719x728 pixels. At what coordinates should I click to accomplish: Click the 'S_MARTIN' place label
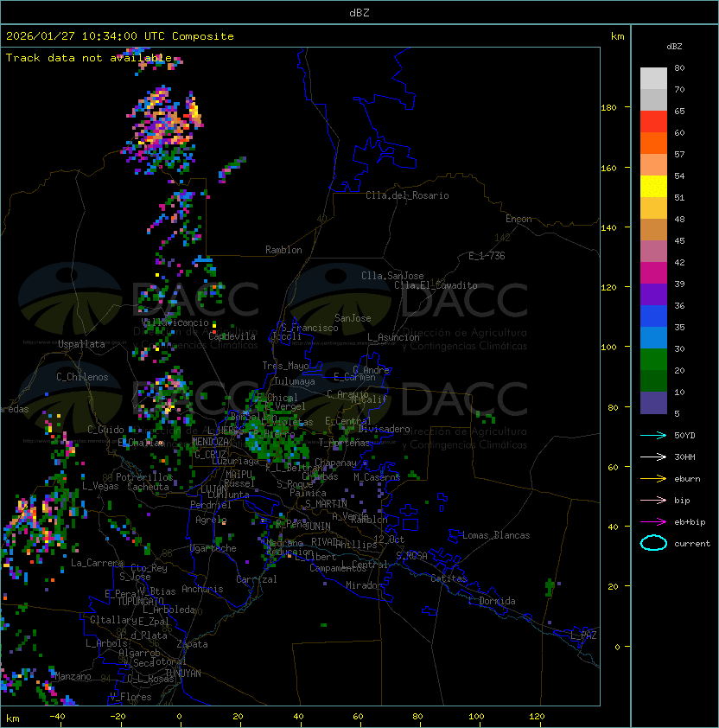[x=326, y=504]
